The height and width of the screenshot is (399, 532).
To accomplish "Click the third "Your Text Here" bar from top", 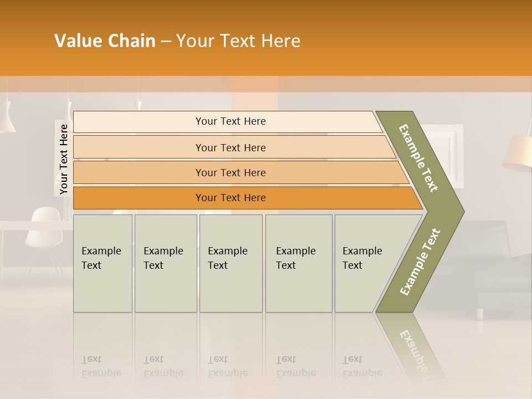I will coord(231,172).
